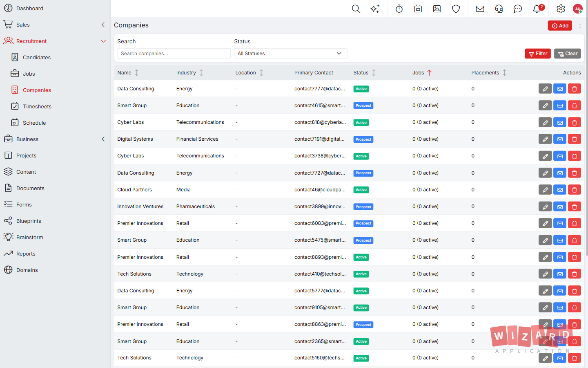Expand the Business sidebar menu
Image resolution: width=588 pixels, height=368 pixels.
coord(103,139)
